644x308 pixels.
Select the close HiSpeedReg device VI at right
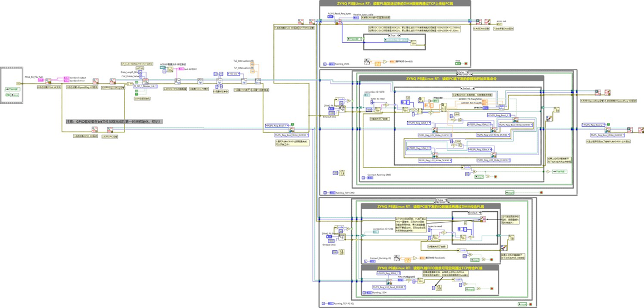597,92
